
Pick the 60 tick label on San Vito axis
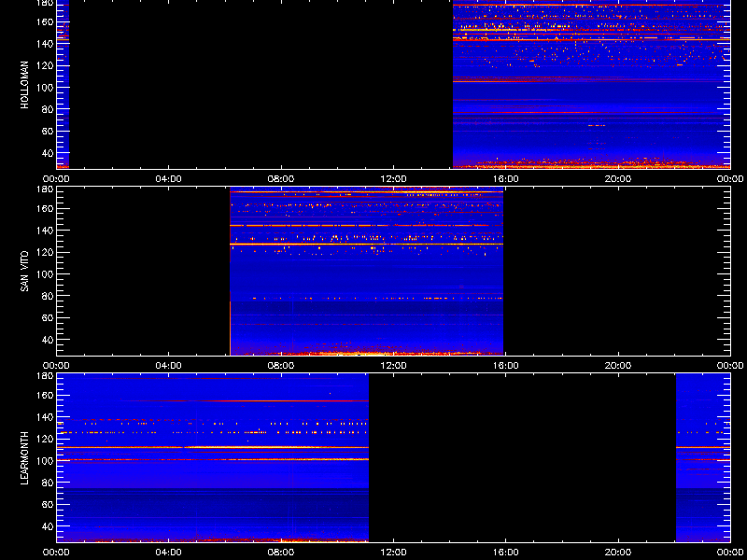[x=49, y=318]
